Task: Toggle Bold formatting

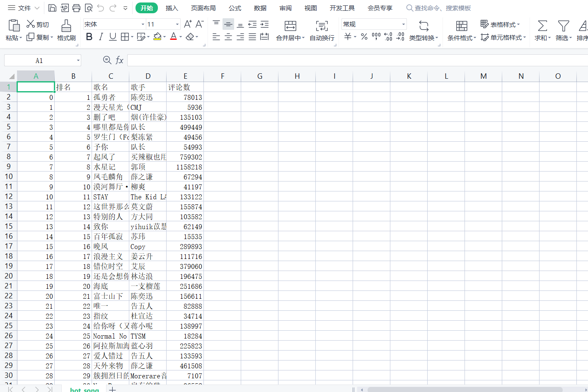Action: pyautogui.click(x=89, y=37)
